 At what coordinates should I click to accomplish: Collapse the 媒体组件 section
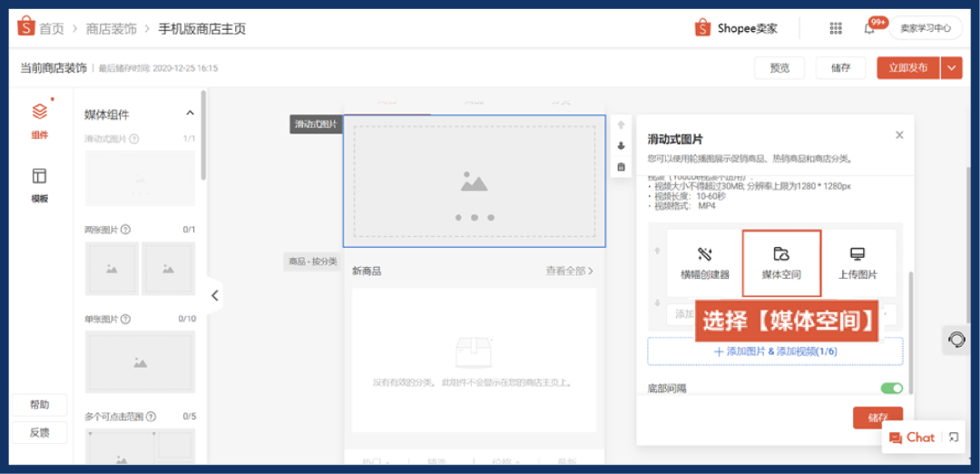tap(191, 114)
